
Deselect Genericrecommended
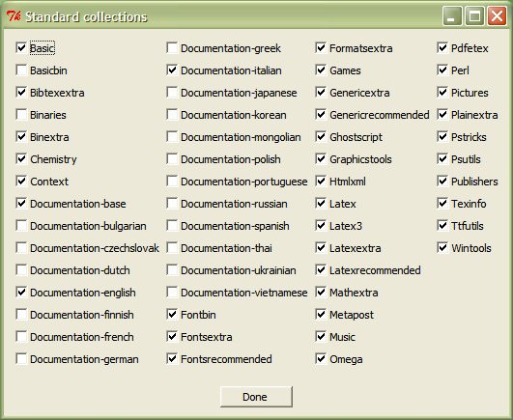(x=321, y=114)
